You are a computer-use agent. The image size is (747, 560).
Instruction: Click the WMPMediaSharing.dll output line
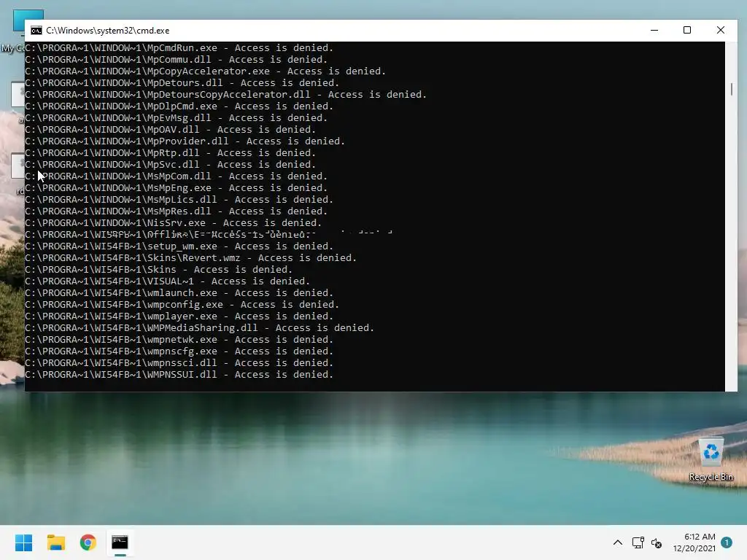point(200,327)
